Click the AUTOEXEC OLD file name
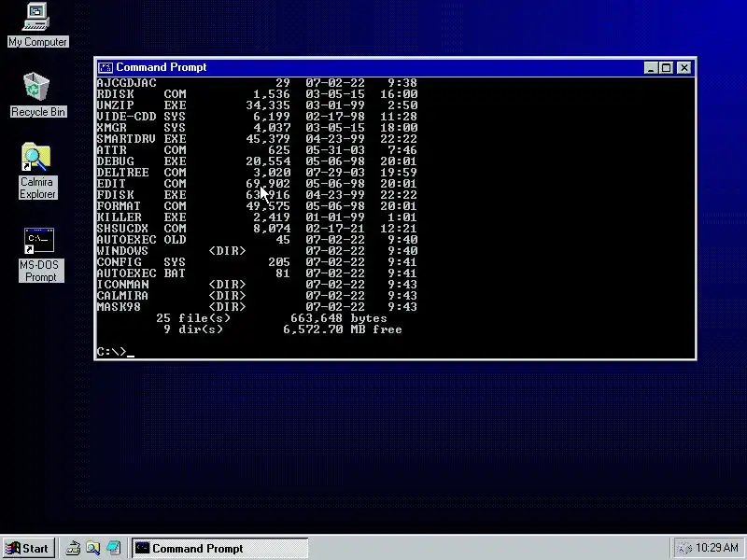Screen dimensions: 747x560 142,240
